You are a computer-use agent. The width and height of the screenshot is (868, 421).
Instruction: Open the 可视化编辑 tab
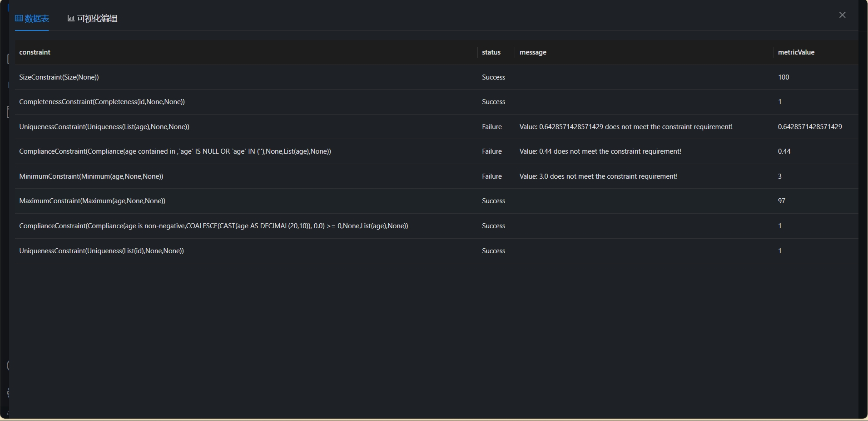(x=97, y=19)
